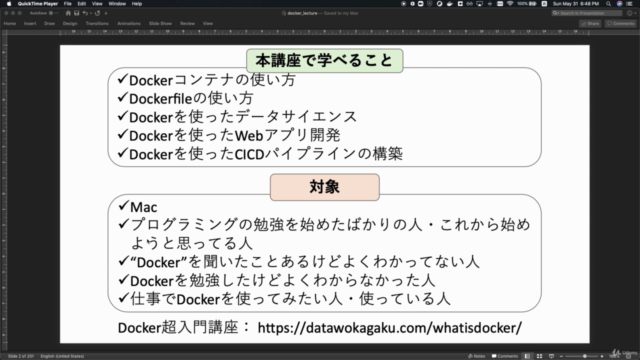Click the Undo arrow icon
Screen dimensions: 640x360
click(x=85, y=13)
